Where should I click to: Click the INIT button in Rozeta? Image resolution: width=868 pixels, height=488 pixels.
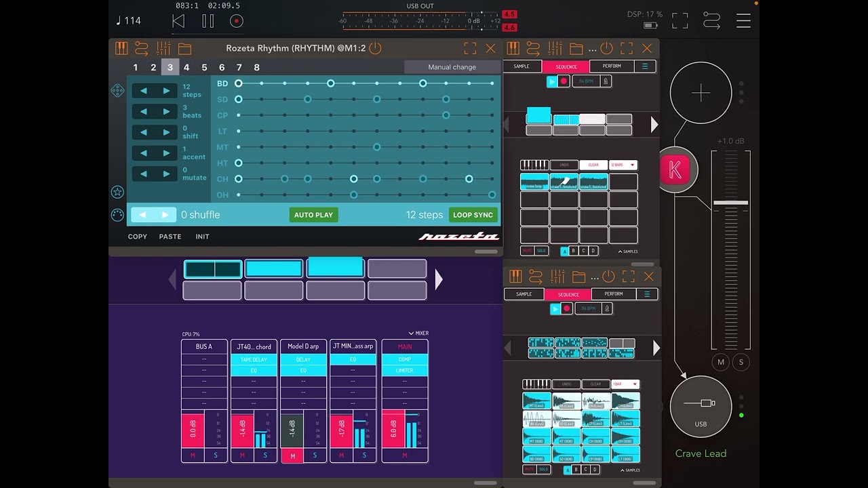tap(202, 237)
